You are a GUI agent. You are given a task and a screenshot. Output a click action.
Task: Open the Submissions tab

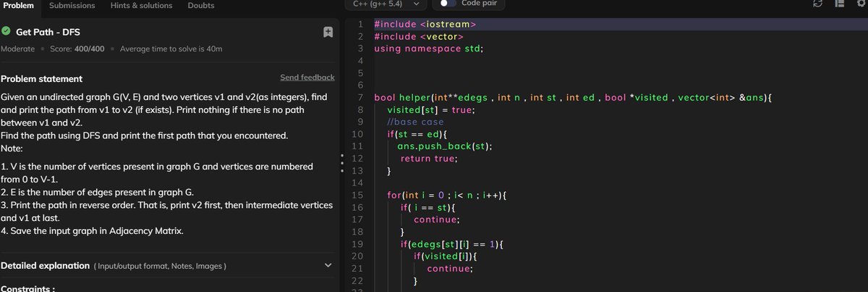tap(72, 6)
